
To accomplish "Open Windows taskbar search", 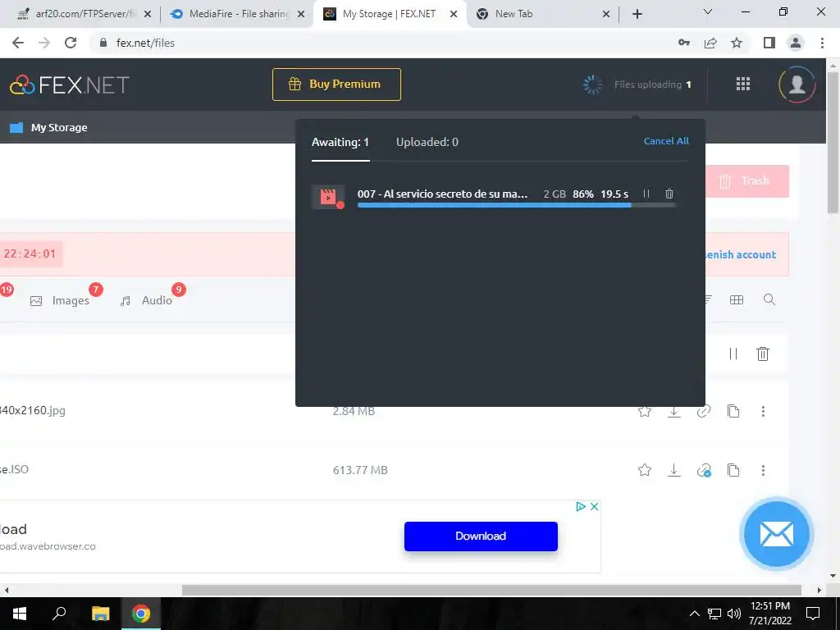I will tap(59, 614).
